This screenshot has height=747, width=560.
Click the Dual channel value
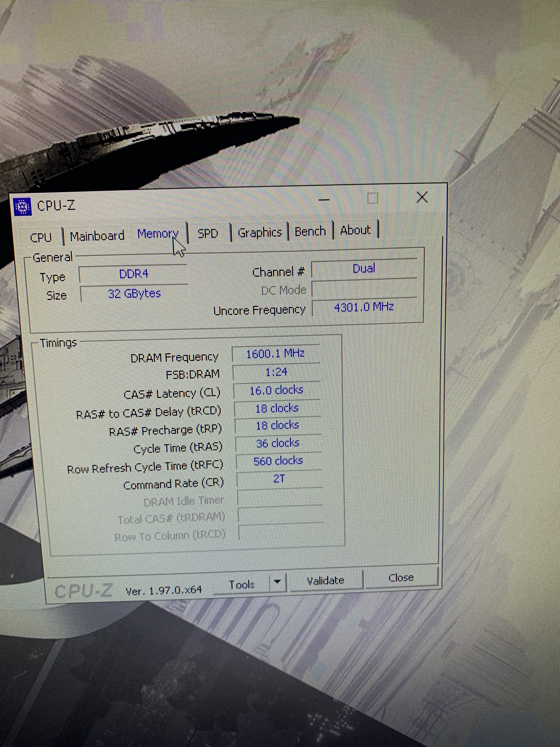tap(364, 269)
